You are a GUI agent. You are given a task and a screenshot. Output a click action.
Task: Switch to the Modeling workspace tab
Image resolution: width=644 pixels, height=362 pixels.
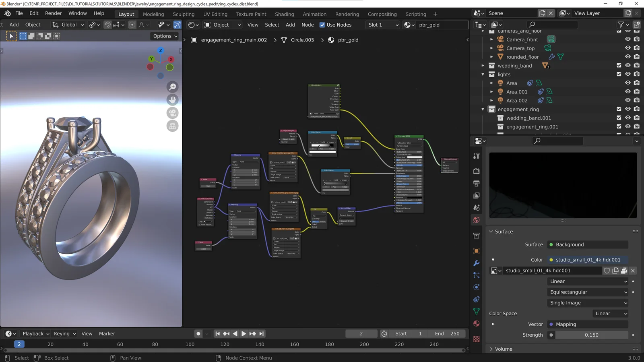[153, 14]
